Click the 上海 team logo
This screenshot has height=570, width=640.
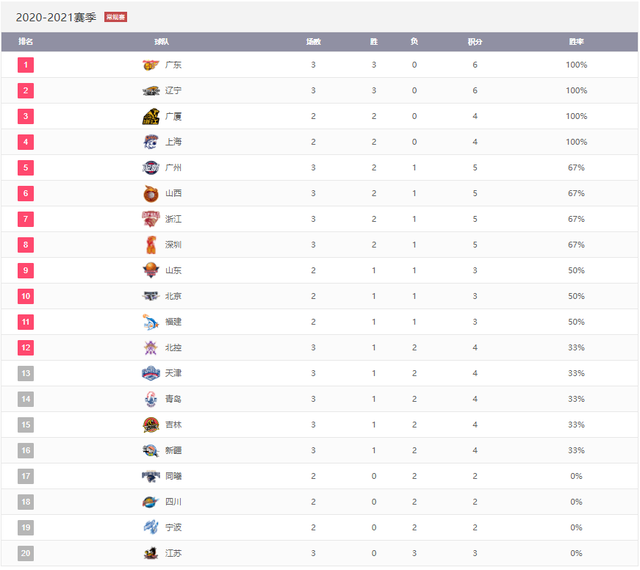tap(151, 142)
